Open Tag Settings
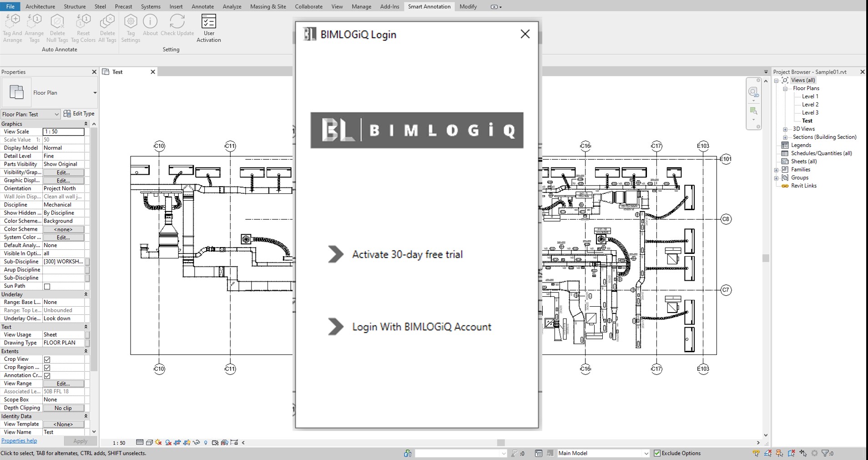 click(131, 28)
